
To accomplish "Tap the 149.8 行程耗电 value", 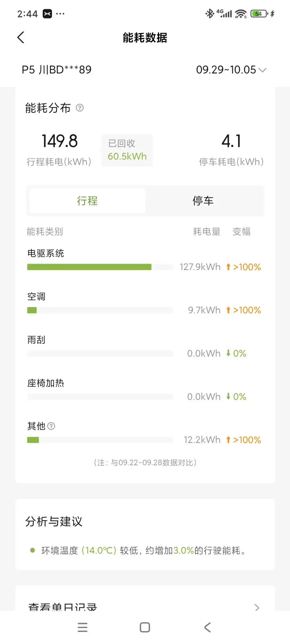I will click(x=60, y=141).
